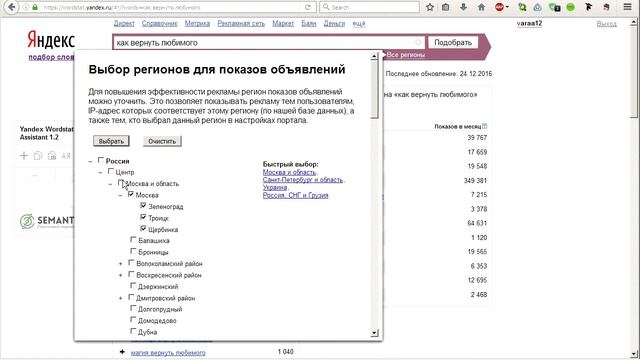
Task: Collapse the Россия tree node
Action: coord(90,162)
